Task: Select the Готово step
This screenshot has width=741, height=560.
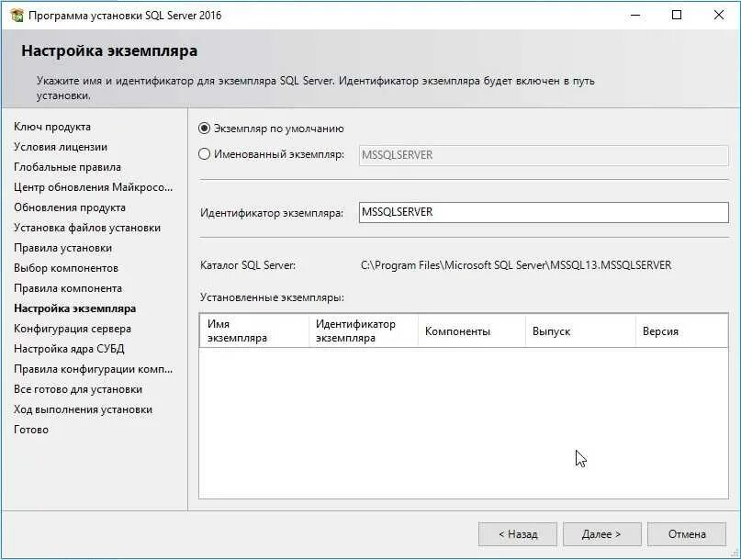Action: click(x=31, y=430)
